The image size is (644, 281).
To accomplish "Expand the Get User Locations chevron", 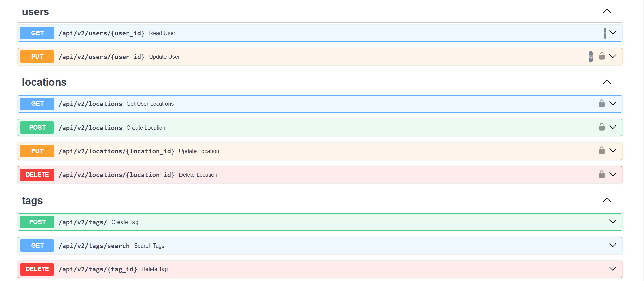I will pyautogui.click(x=613, y=104).
